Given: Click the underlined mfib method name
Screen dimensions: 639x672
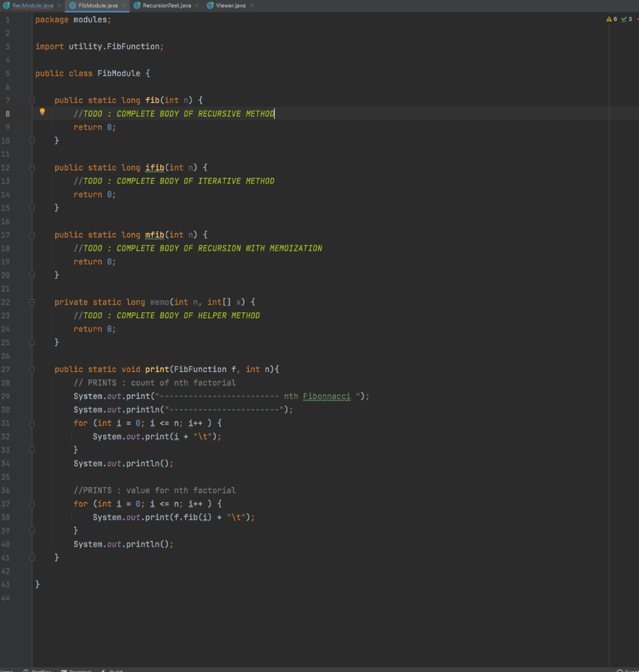Looking at the screenshot, I should click(x=155, y=235).
